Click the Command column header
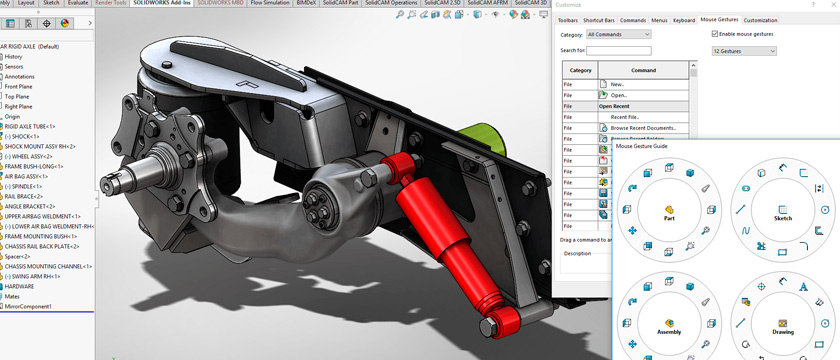The width and height of the screenshot is (840, 360). (643, 70)
